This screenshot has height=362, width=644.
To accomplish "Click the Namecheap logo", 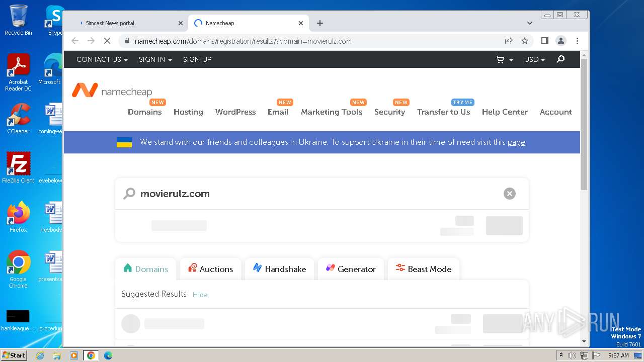I will pos(112,91).
